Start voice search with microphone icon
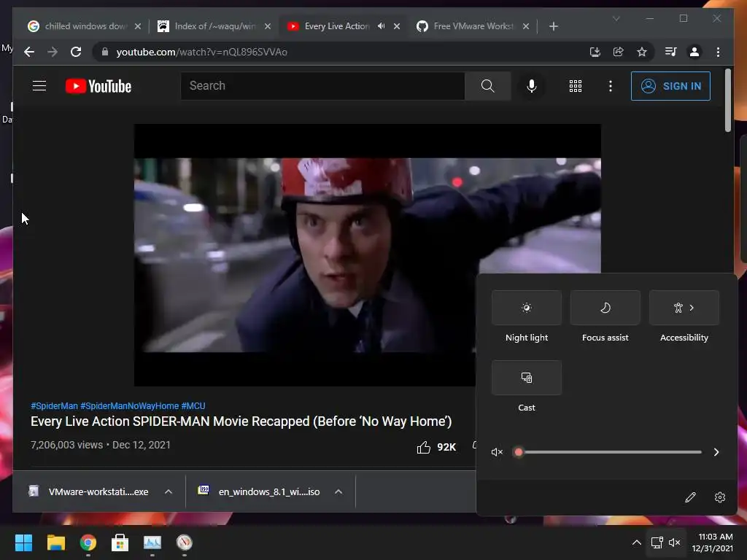747x560 pixels. point(532,86)
